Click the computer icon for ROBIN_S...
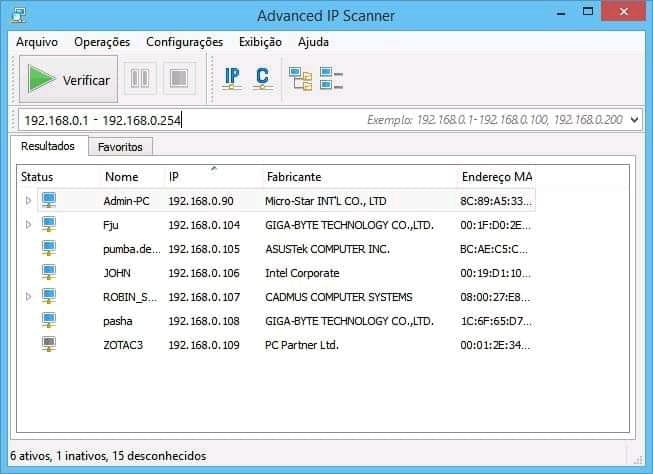 click(49, 297)
